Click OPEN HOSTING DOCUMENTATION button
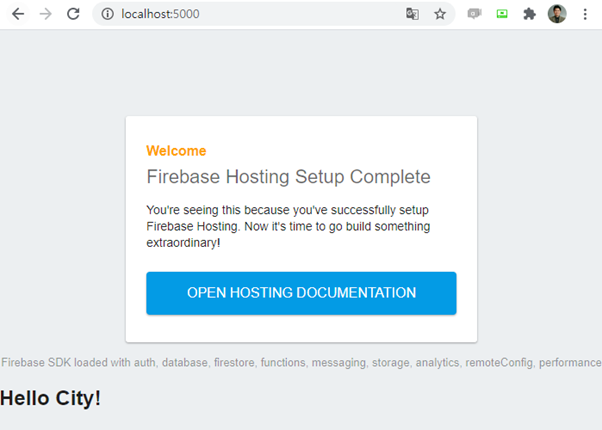Screen dimensions: 602x430 pyautogui.click(x=301, y=293)
